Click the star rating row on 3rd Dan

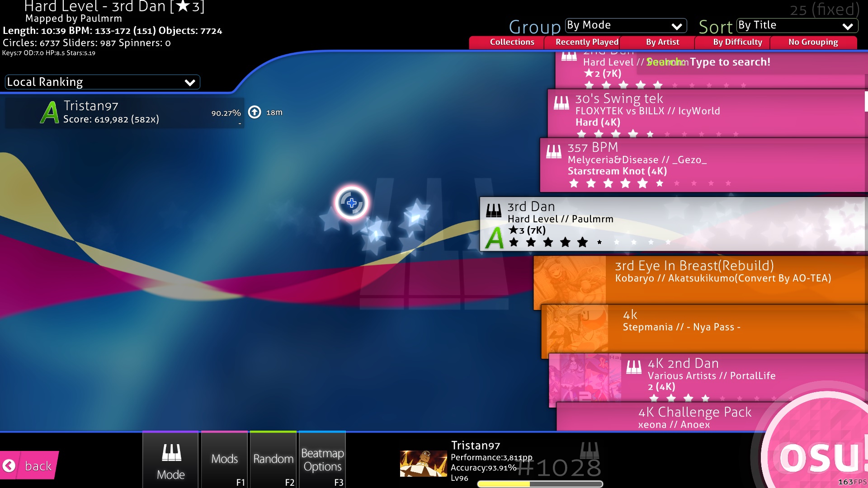point(590,243)
